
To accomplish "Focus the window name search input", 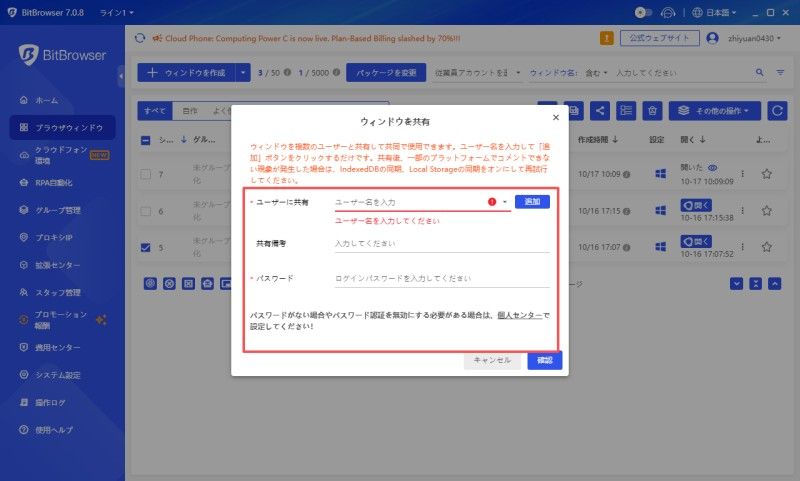I will (681, 73).
